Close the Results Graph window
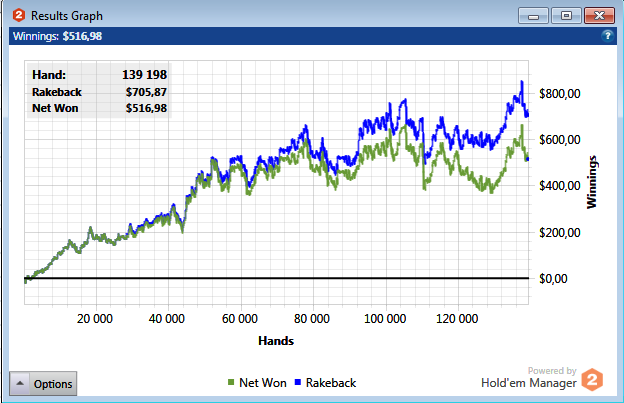This screenshot has height=403, width=624. pos(599,16)
